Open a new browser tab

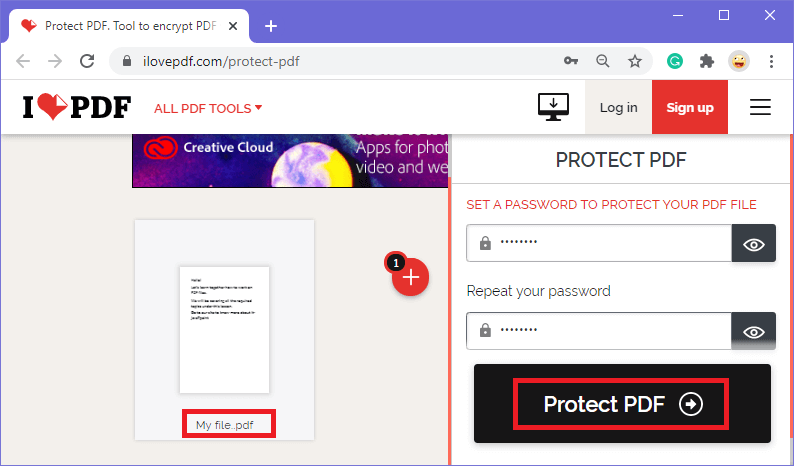271,26
